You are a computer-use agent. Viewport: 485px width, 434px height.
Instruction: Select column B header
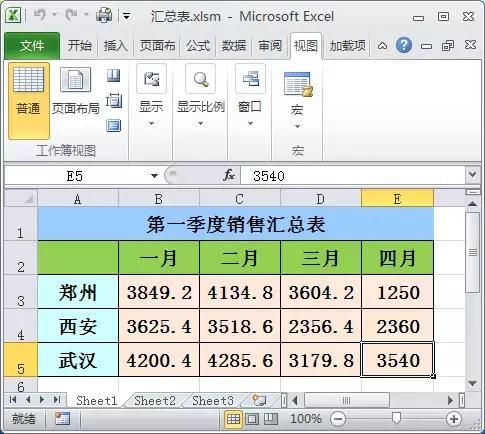pos(159,199)
